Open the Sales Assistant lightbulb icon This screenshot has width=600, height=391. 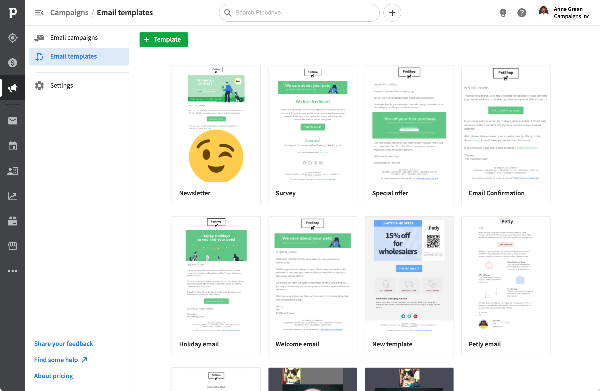[x=503, y=13]
